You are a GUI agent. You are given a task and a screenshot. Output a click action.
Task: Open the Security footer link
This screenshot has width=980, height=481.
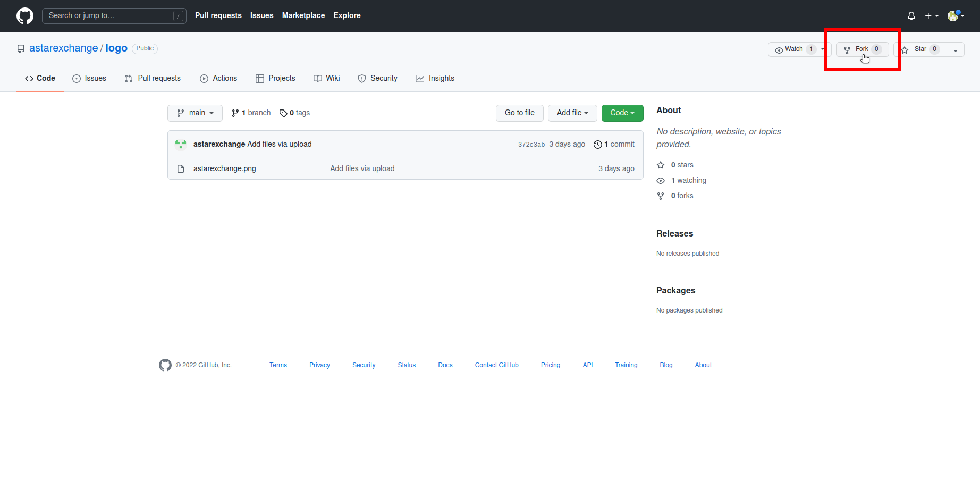(x=364, y=365)
